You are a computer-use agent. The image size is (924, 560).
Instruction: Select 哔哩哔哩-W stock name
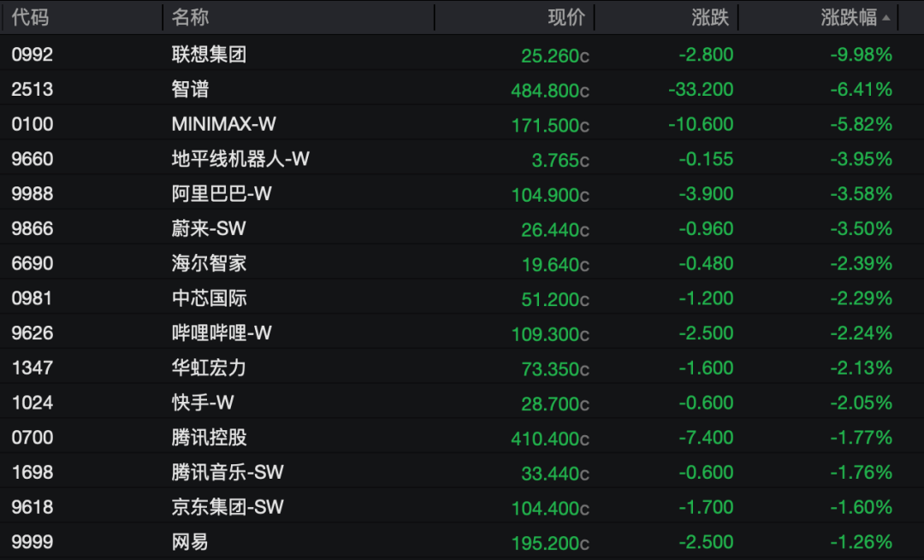click(222, 333)
